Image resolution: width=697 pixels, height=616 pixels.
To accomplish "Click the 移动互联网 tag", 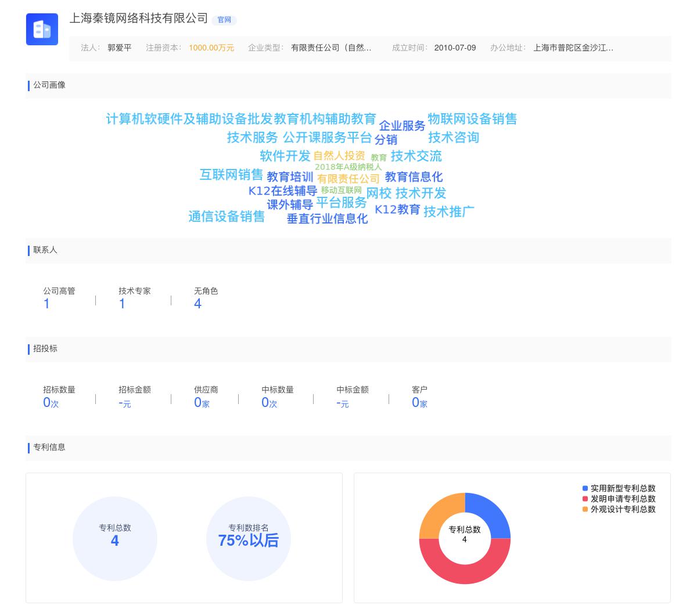I will pos(342,190).
